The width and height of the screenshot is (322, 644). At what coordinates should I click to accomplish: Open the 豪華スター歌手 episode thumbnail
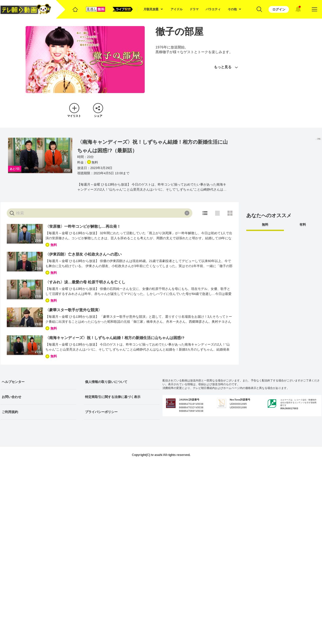pos(25,317)
